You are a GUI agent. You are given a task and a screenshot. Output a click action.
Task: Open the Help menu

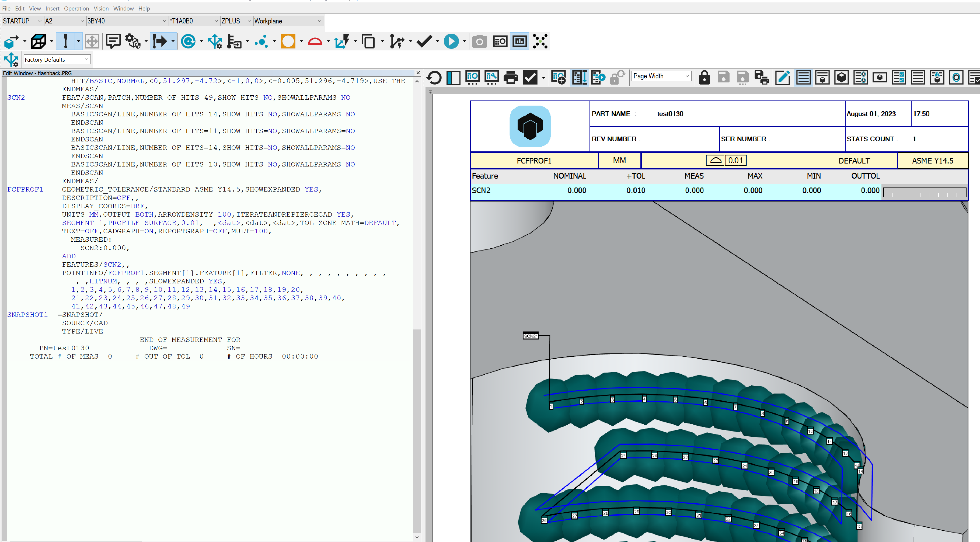[144, 8]
